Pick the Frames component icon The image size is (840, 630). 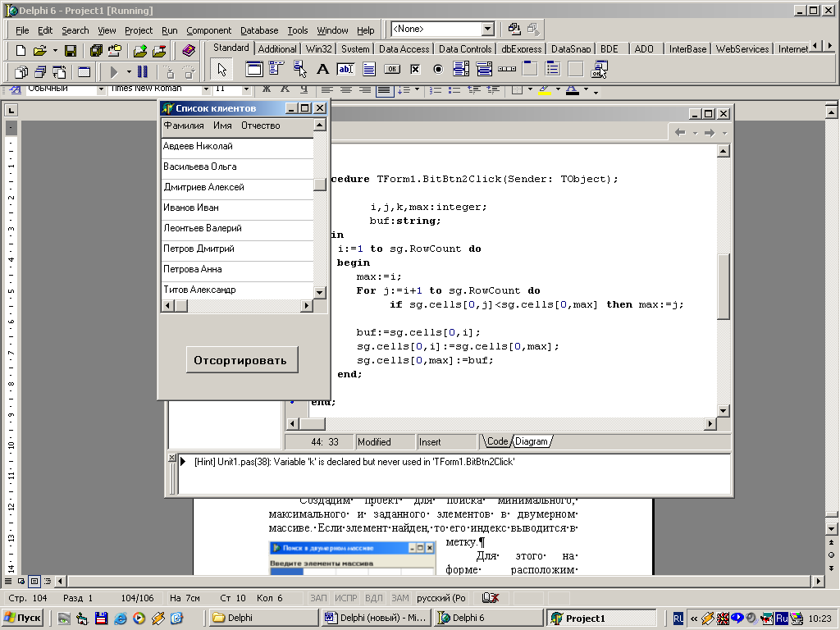tap(254, 69)
